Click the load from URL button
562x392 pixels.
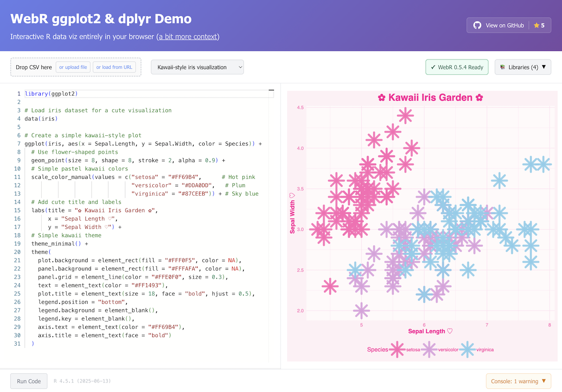(x=114, y=67)
